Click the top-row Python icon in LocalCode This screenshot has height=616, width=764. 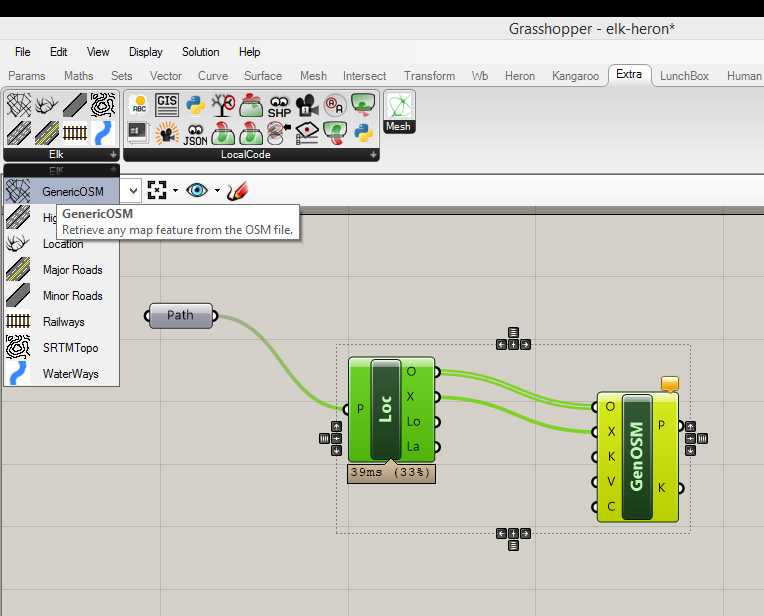[x=195, y=105]
